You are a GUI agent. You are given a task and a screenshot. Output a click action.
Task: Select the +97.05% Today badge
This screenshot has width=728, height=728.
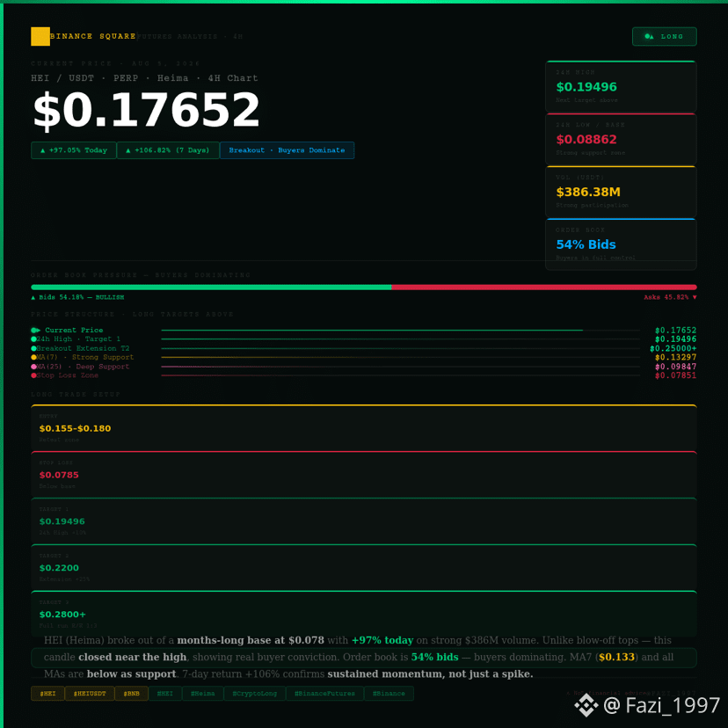tap(73, 150)
